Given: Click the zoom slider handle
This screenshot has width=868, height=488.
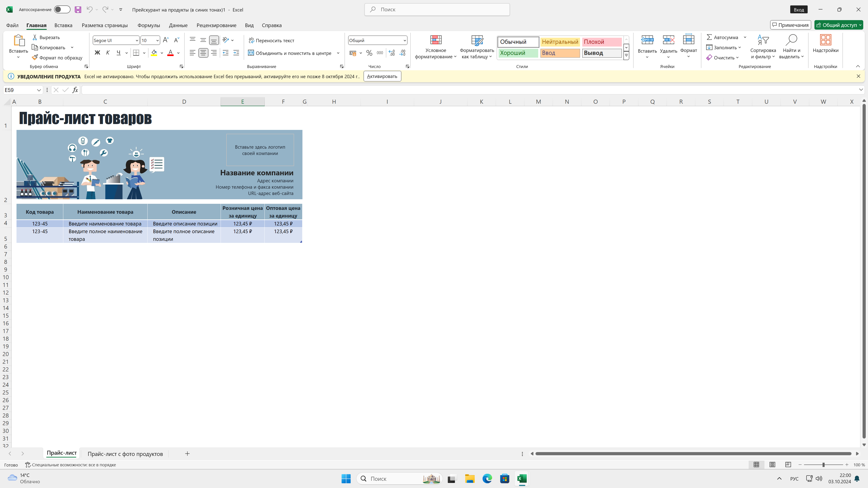Looking at the screenshot, I should click(x=823, y=465).
